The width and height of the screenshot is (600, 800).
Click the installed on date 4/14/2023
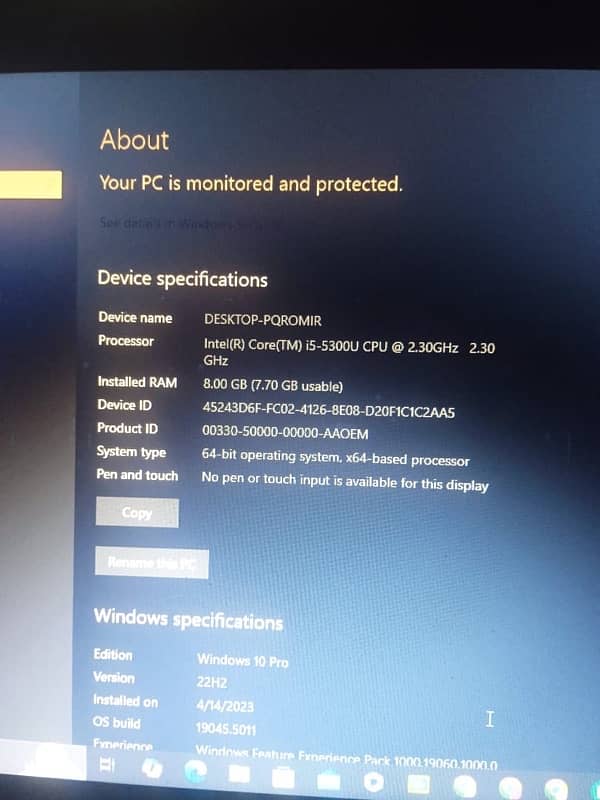pos(225,706)
